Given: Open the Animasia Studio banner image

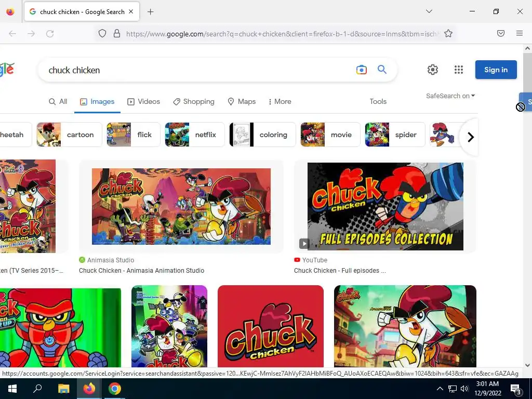Looking at the screenshot, I should [x=181, y=206].
